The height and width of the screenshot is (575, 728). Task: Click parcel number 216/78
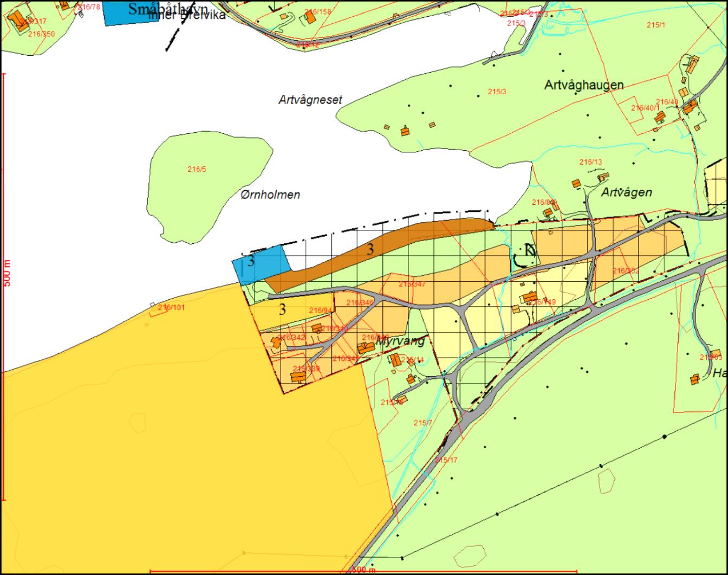[x=88, y=7]
